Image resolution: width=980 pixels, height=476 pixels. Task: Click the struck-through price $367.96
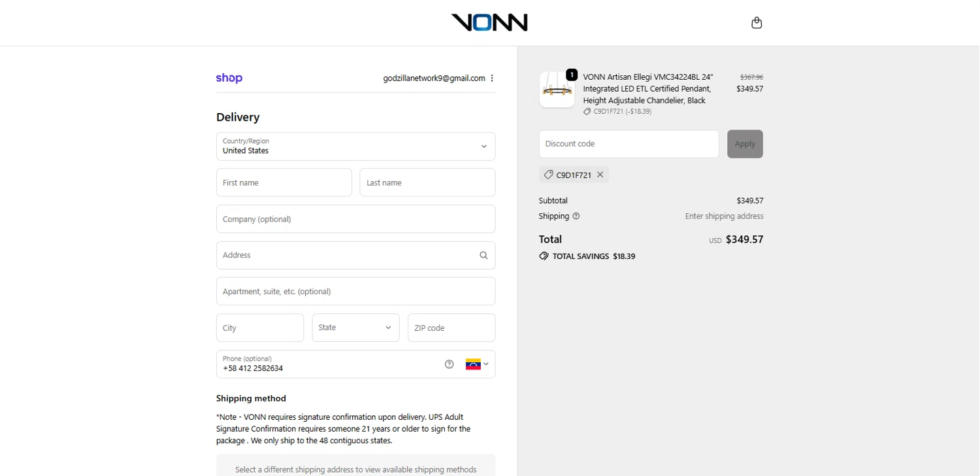[751, 77]
